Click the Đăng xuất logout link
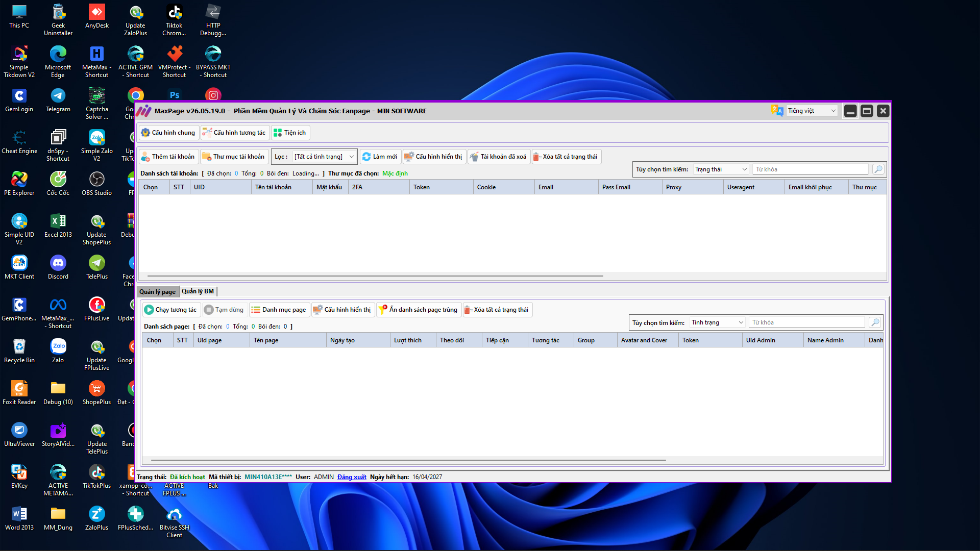Screen dimensions: 980x551 coord(352,477)
